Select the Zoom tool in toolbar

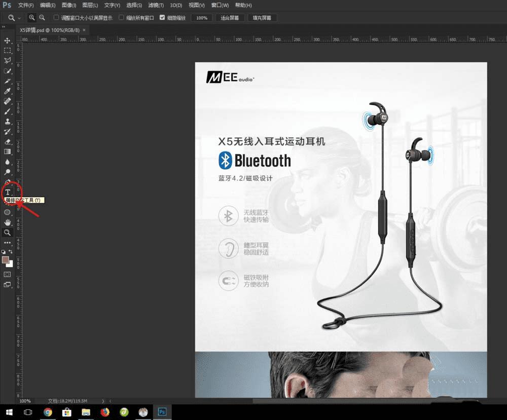pos(7,233)
